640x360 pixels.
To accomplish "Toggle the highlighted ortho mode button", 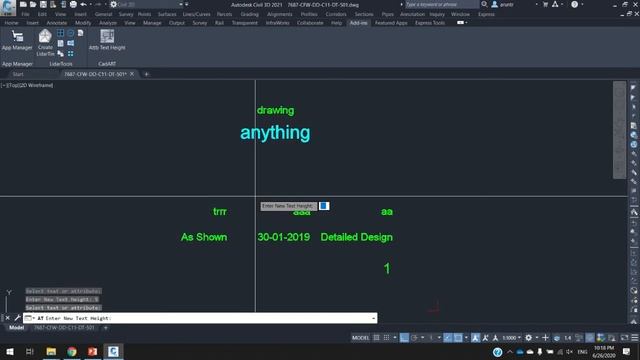I will click(404, 338).
